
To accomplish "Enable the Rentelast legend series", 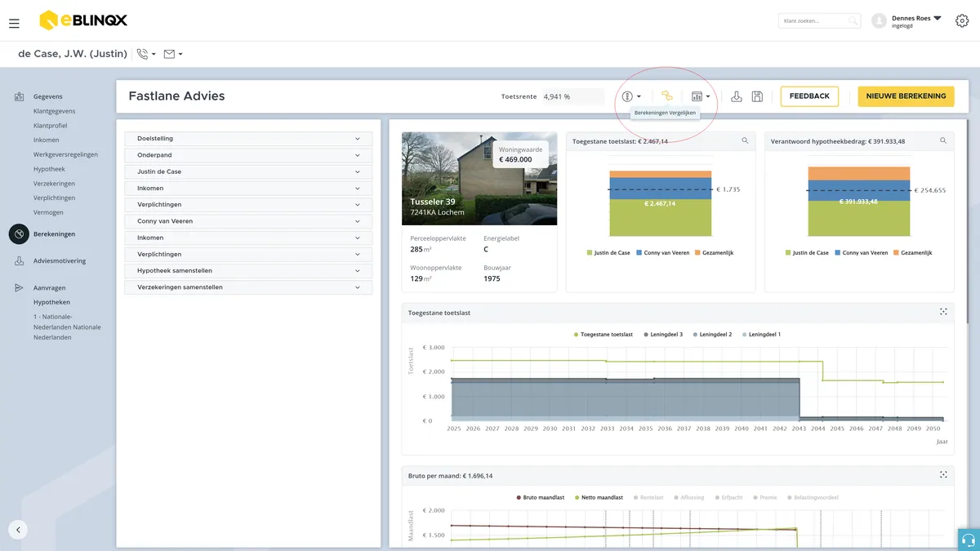I will (648, 497).
